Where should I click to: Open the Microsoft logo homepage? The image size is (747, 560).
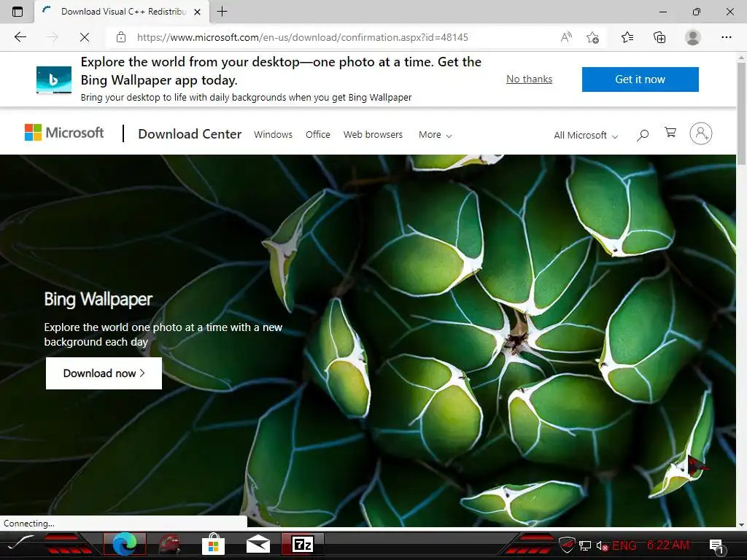coord(64,133)
